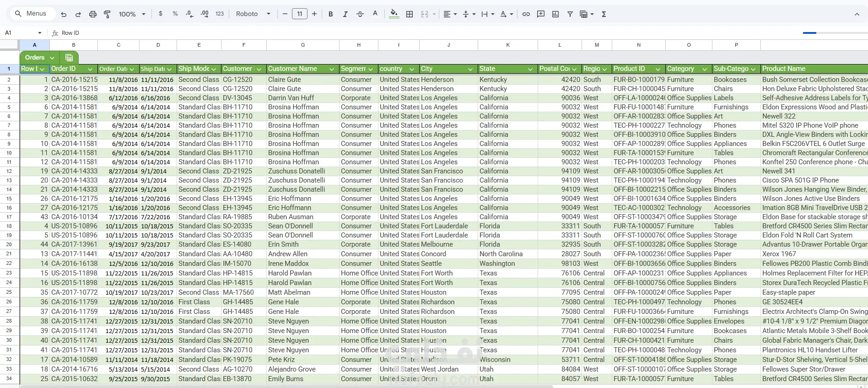Screen dimensions: 868x388
Task: Click cell with Darrin Van Huff
Action: 303,98
